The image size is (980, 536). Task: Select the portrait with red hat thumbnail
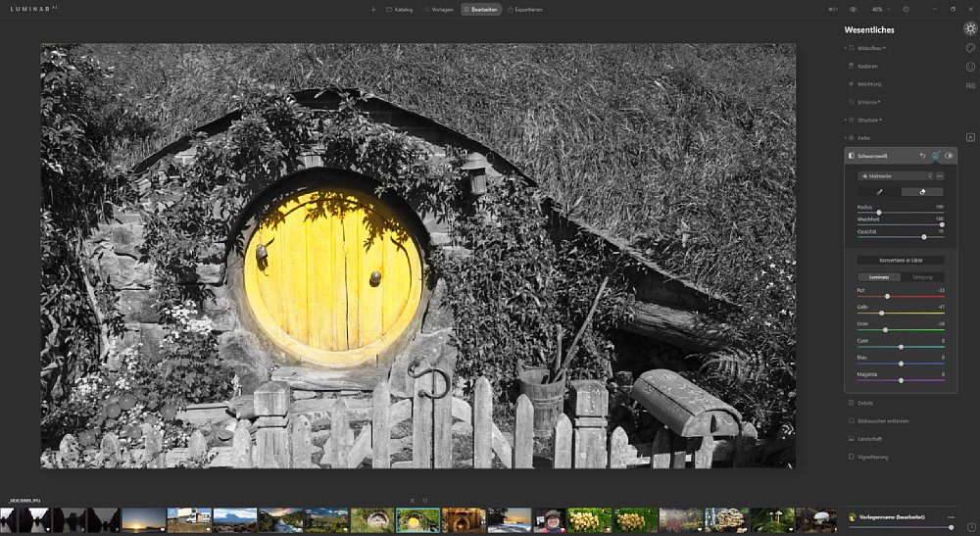tap(550, 520)
